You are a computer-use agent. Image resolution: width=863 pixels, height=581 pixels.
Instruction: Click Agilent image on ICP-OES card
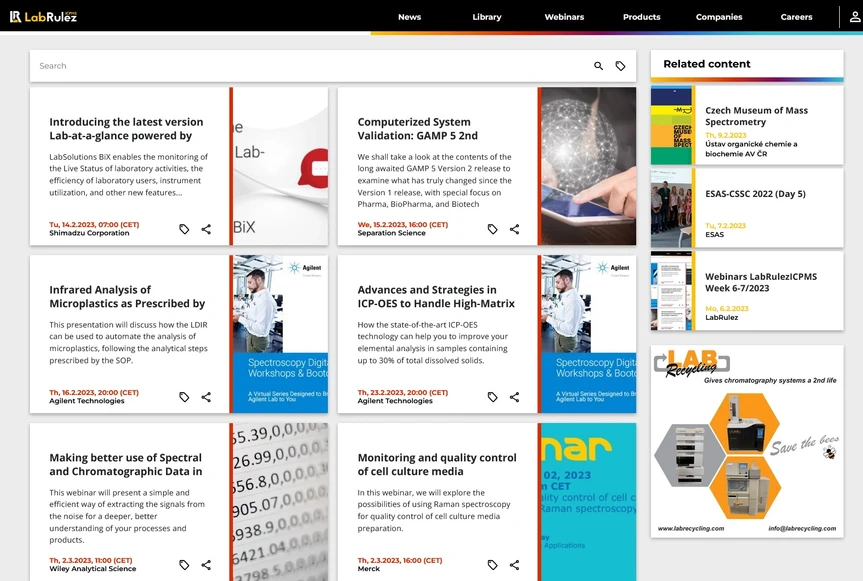point(588,334)
